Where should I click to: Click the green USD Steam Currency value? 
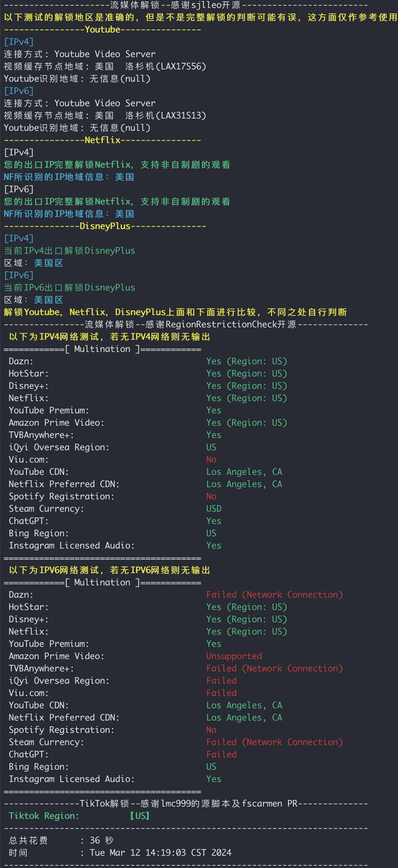coord(214,509)
